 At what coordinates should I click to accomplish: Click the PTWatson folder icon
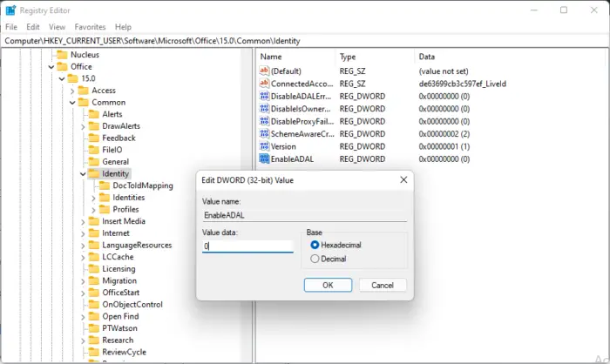click(x=94, y=328)
